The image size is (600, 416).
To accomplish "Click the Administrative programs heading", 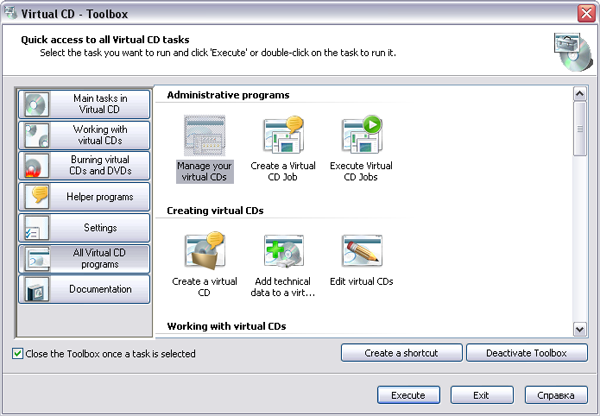I will point(228,95).
